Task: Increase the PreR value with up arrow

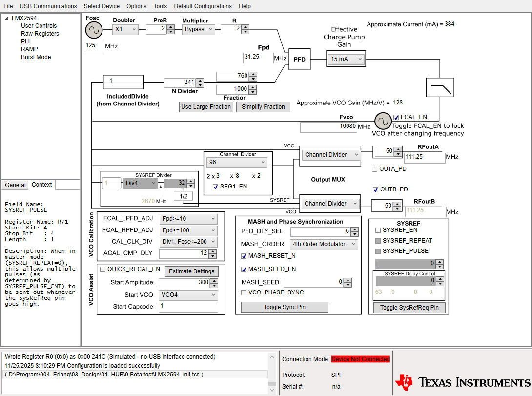Action: tap(171, 27)
